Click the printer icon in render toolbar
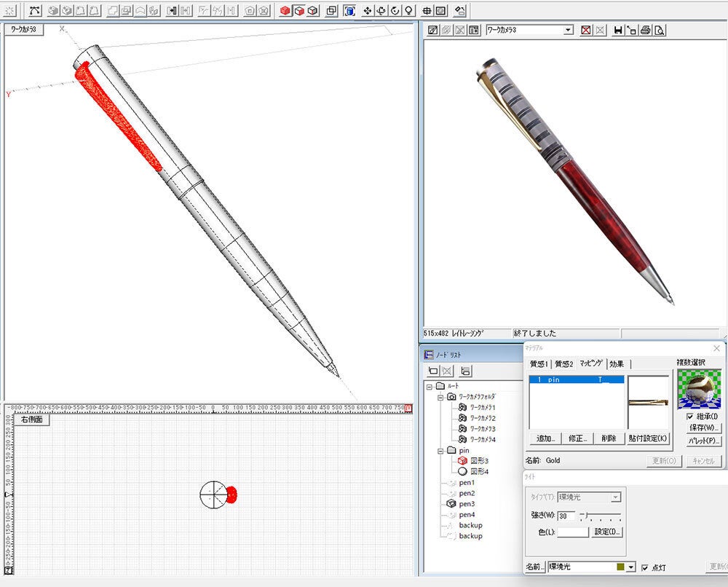Image resolution: width=728 pixels, height=587 pixels. tap(645, 31)
